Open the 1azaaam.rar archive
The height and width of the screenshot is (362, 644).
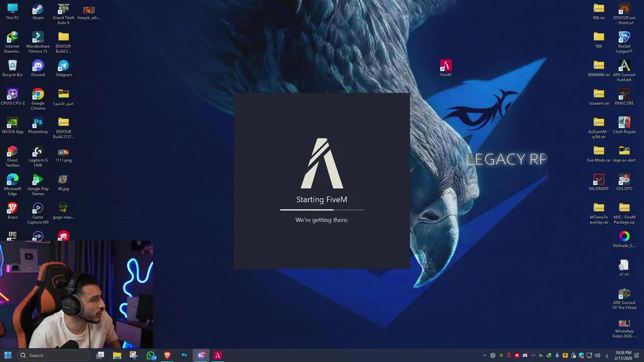coord(599,97)
